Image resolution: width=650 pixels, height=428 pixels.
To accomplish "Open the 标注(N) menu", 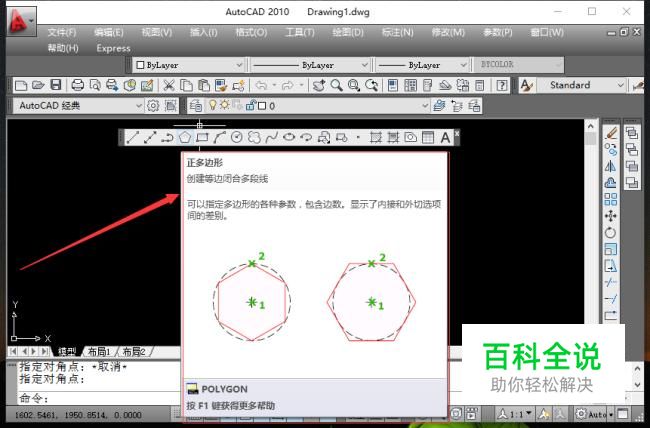I will 397,32.
